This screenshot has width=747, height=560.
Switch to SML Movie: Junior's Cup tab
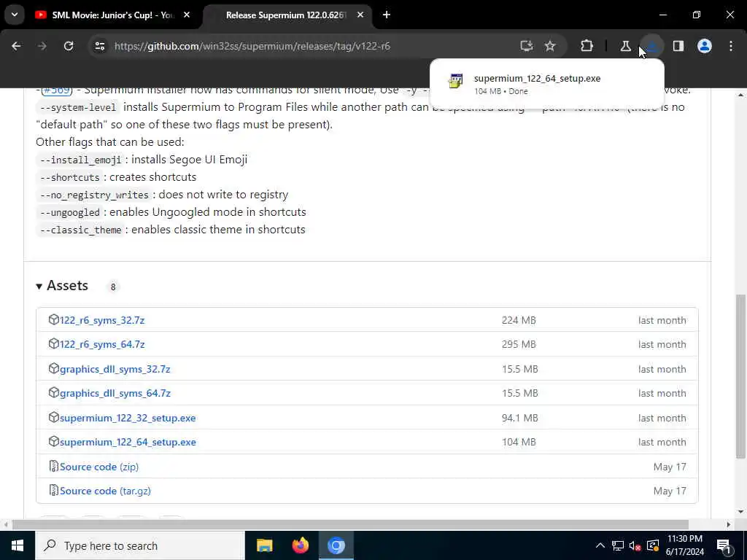[x=113, y=15]
